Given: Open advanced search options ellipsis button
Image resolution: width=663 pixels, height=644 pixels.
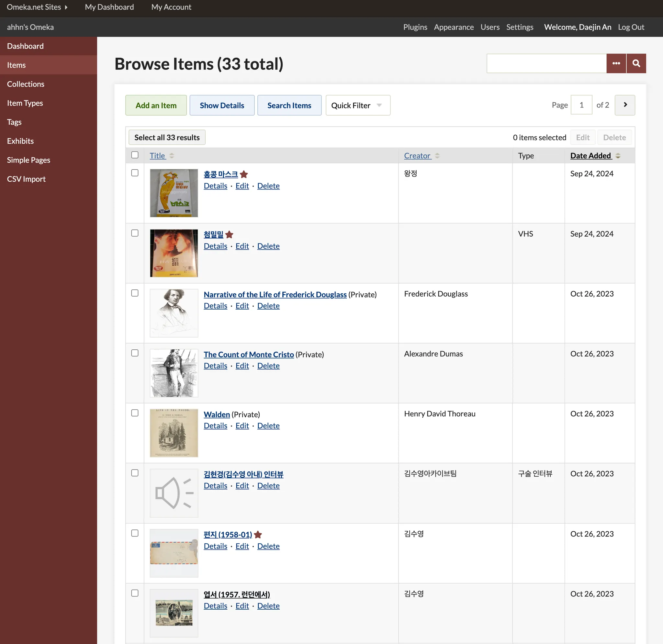Looking at the screenshot, I should pyautogui.click(x=616, y=63).
